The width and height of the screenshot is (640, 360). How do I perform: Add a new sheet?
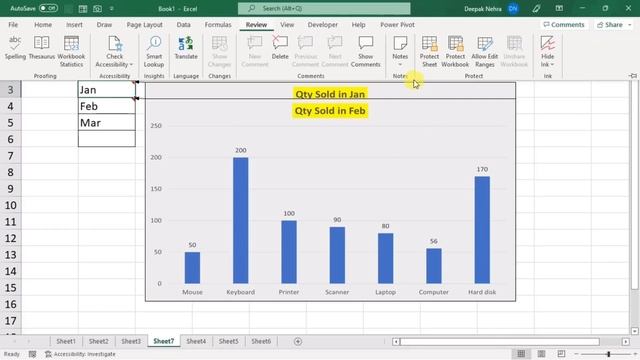[x=298, y=341]
